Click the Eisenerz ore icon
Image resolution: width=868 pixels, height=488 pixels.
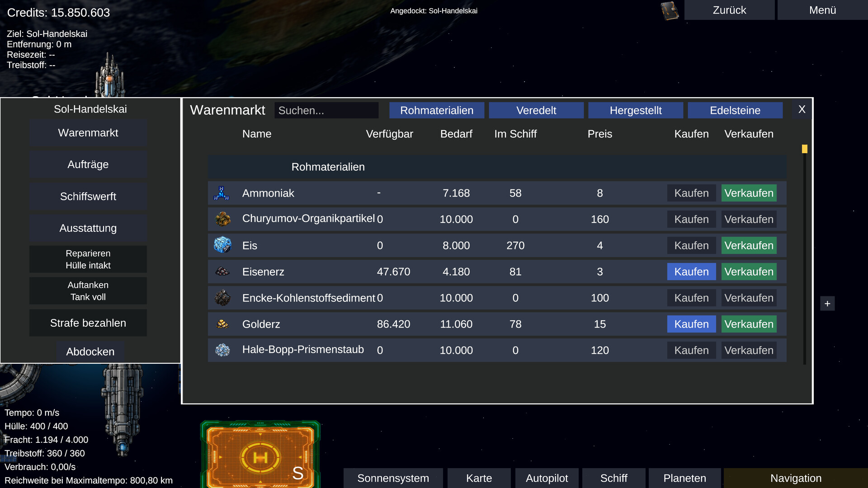(x=222, y=272)
